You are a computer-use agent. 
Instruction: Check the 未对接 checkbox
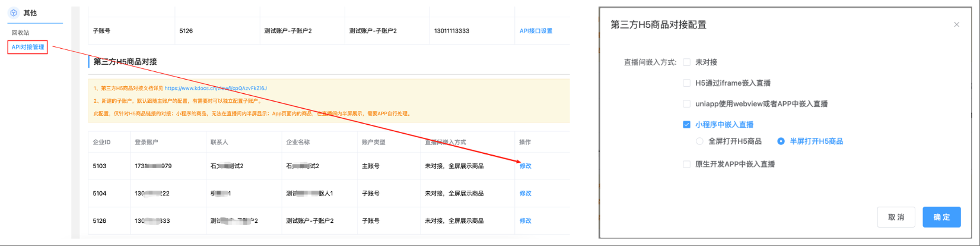point(686,62)
